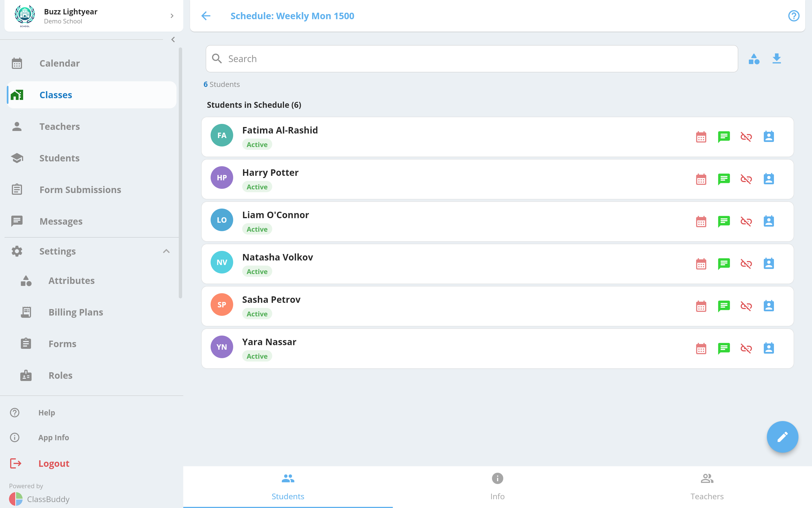Screen dimensions: 812x508
Task: Unlink Yara Nassar from schedule
Action: point(746,349)
